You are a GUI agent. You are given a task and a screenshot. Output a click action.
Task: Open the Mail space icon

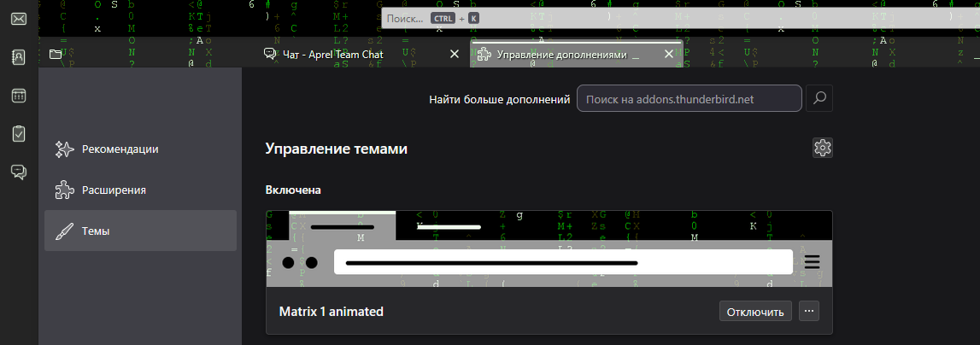pyautogui.click(x=19, y=19)
